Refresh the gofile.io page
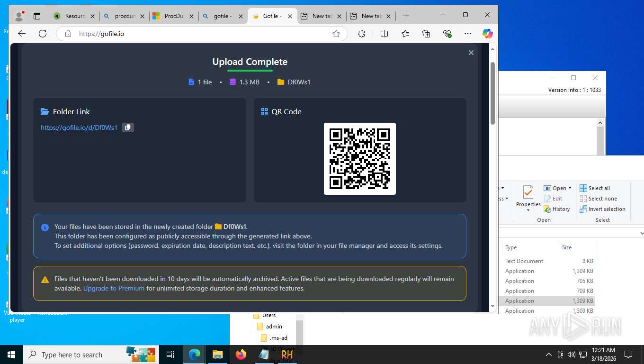The width and height of the screenshot is (644, 364). pyautogui.click(x=43, y=34)
